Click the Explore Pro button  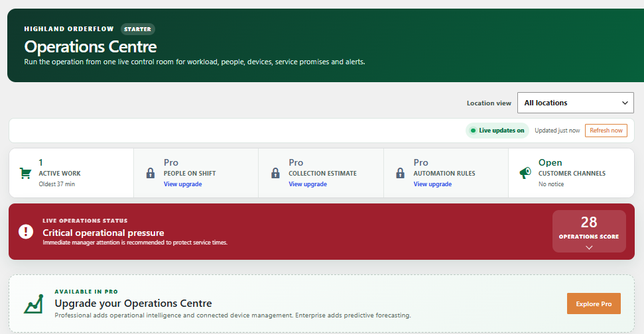(x=594, y=304)
